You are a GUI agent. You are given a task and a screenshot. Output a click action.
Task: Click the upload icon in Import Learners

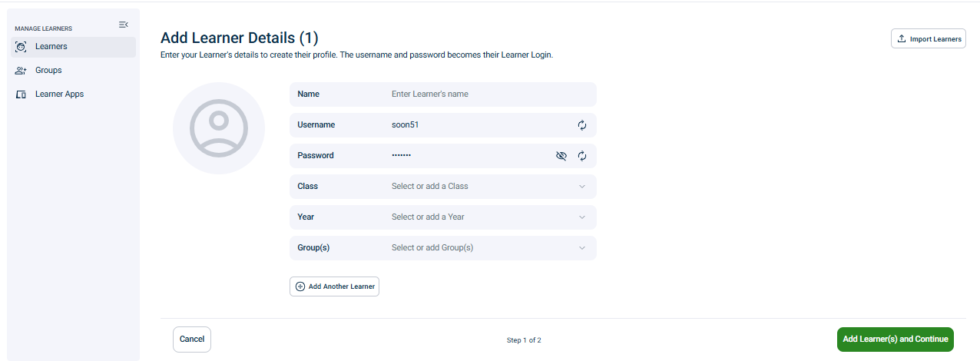[x=902, y=38]
